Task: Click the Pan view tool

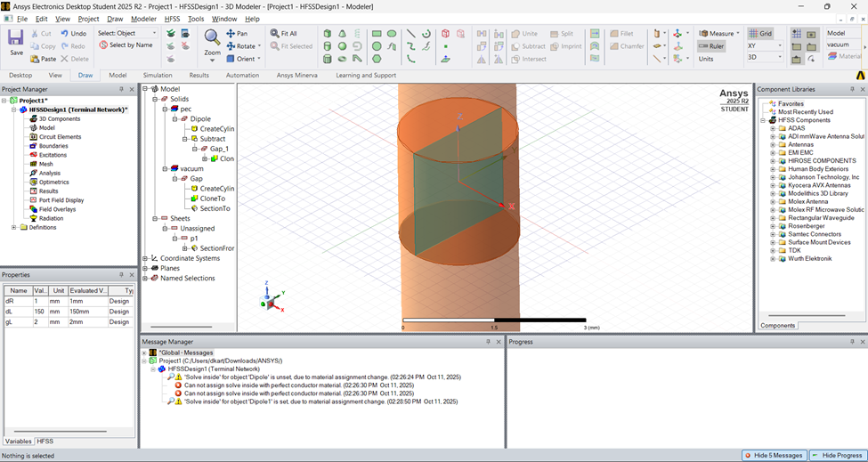Action: tap(237, 34)
